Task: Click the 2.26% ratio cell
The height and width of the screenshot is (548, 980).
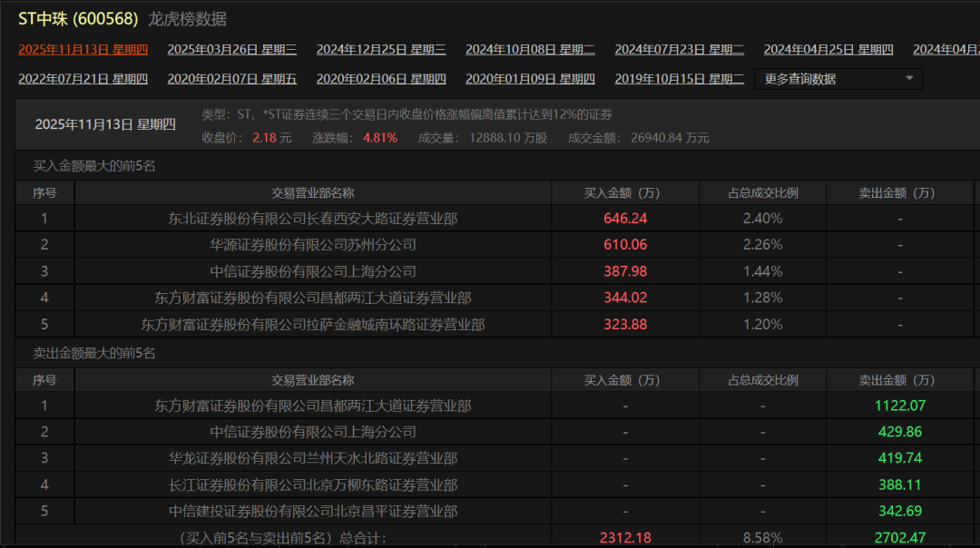Action: point(762,245)
